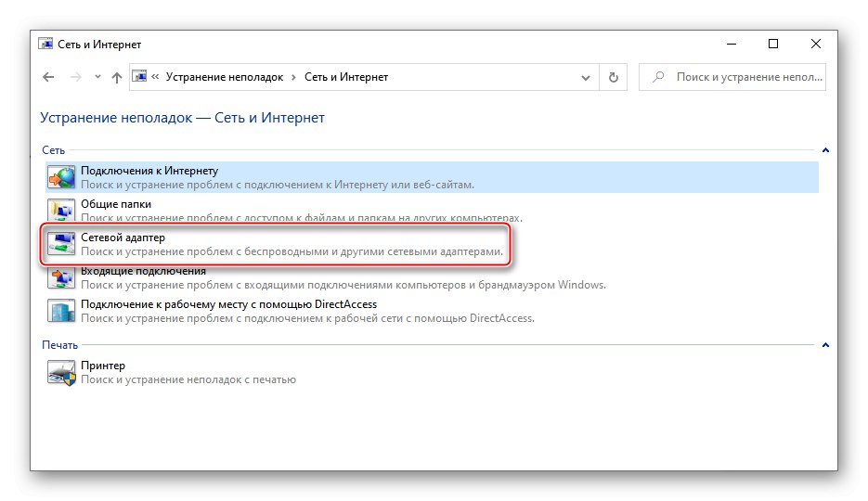Refresh the address bar view
Viewport: 868px width, 501px height.
(x=614, y=77)
